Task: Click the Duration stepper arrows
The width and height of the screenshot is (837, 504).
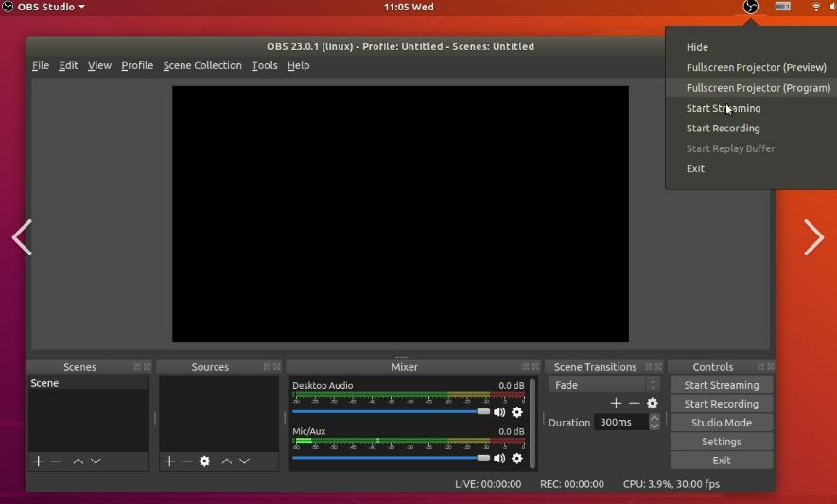Action: (654, 423)
